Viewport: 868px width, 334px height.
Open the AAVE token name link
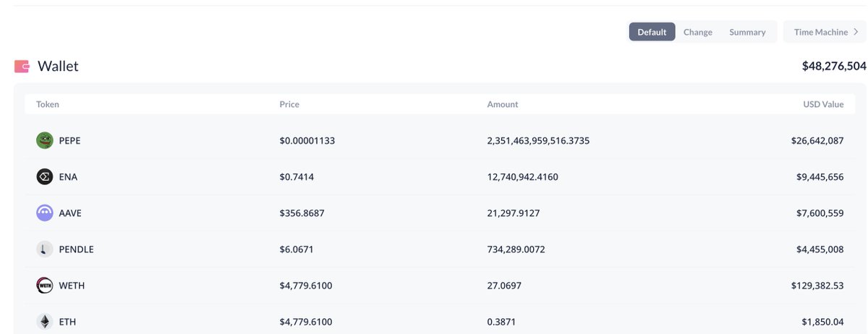[x=70, y=213]
